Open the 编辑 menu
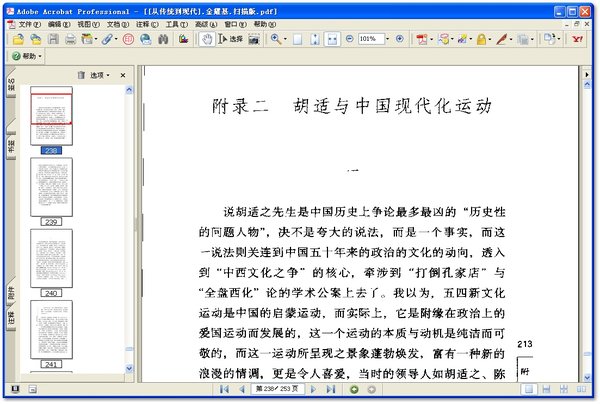Screen dimensions: 600x404 click(x=59, y=24)
